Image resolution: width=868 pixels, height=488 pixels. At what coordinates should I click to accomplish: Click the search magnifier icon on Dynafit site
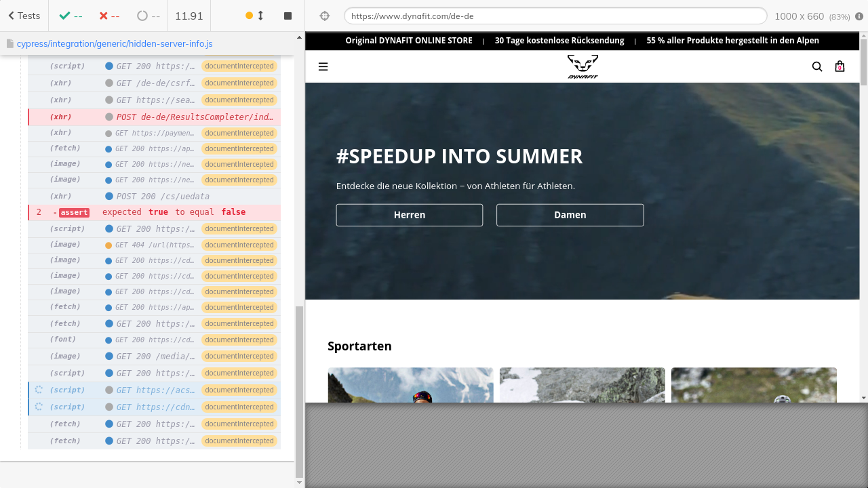pyautogui.click(x=817, y=66)
